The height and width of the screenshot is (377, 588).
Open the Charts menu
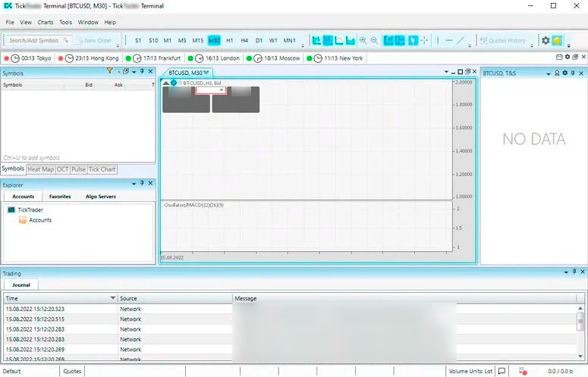(46, 23)
